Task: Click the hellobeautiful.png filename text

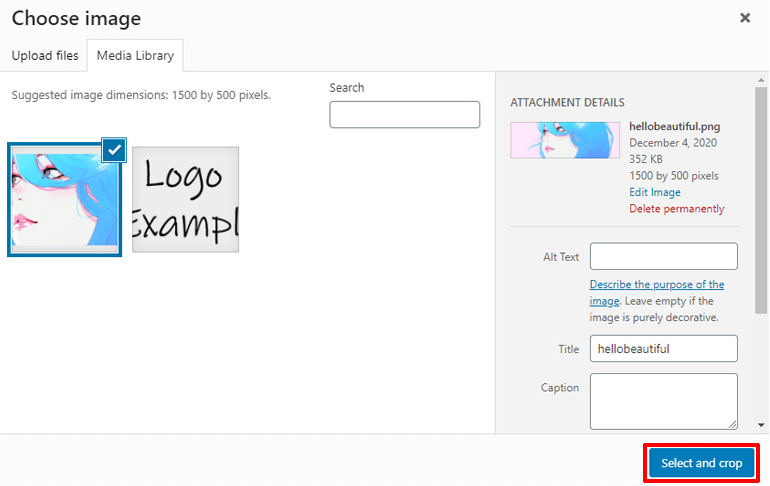Action: click(674, 127)
